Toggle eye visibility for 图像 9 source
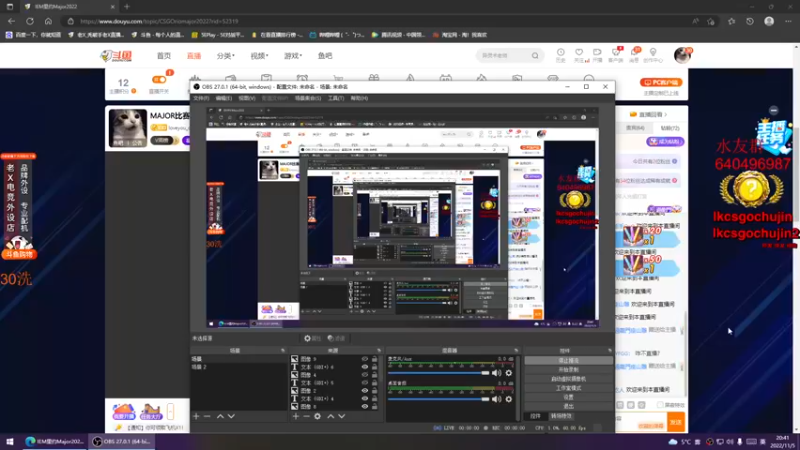 (364, 359)
